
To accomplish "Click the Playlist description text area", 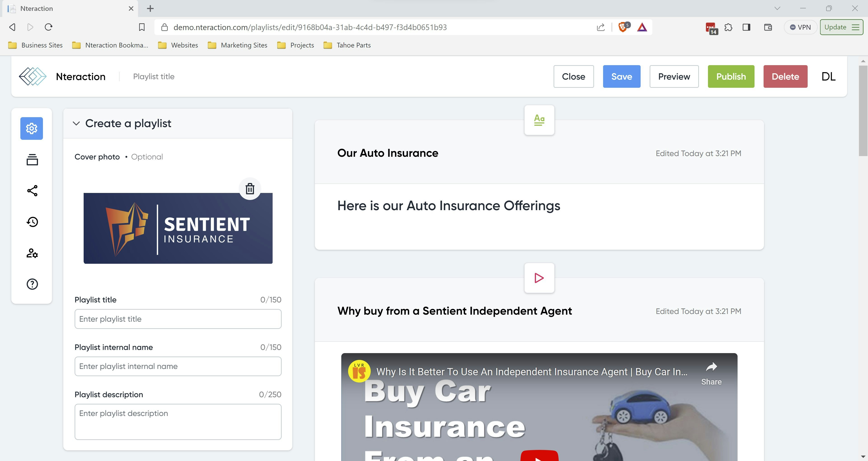I will 178,422.
